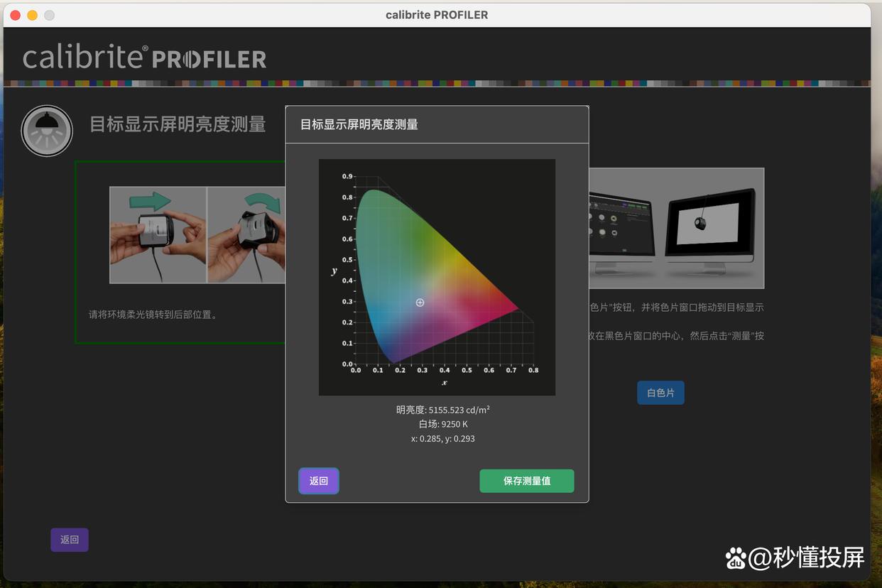Screen dimensions: 882x588
Task: Go back with the dimmed 返回 button in the main window
Action: (70, 540)
